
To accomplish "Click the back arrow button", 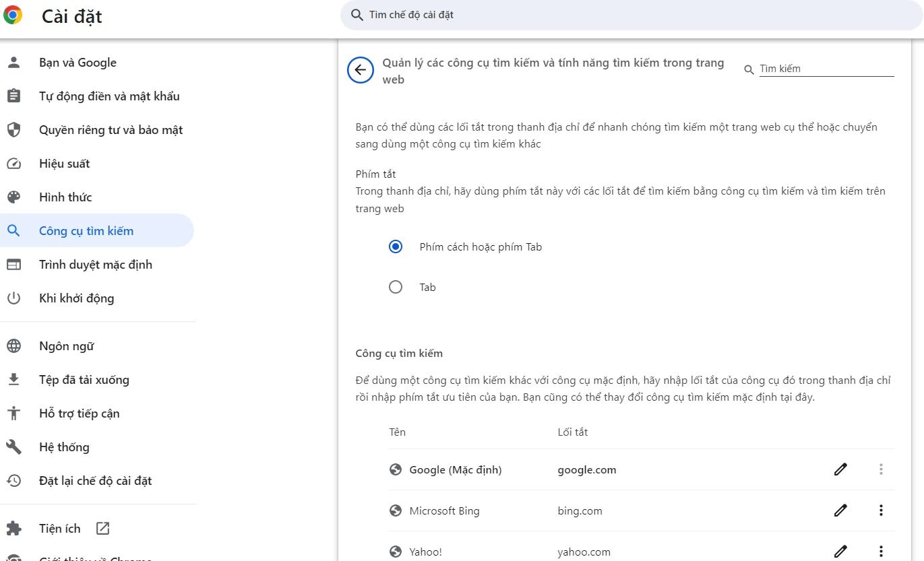I will (x=361, y=70).
